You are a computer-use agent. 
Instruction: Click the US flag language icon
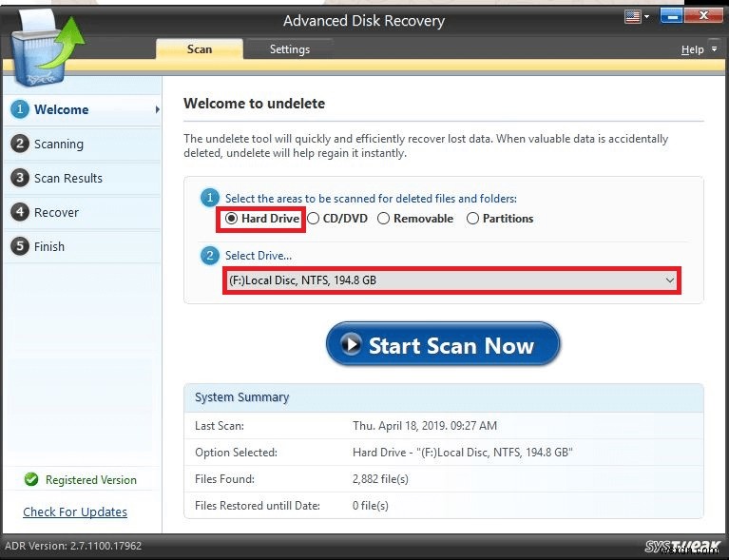point(632,17)
